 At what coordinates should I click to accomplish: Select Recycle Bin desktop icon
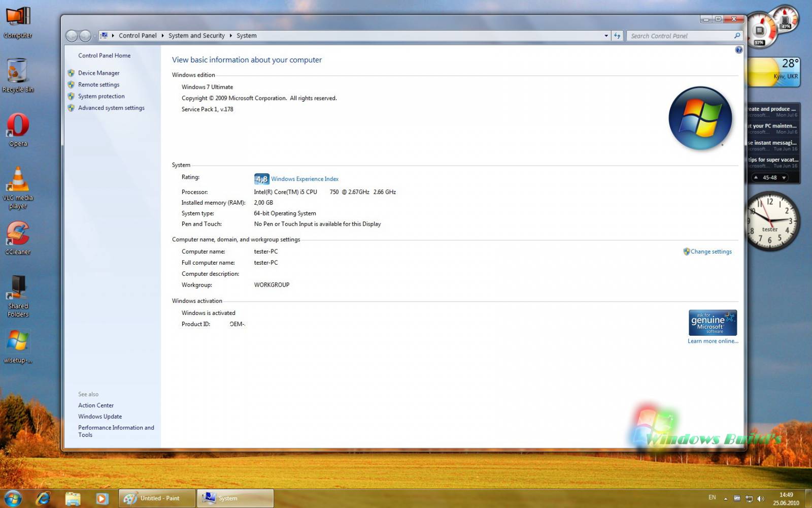[18, 75]
